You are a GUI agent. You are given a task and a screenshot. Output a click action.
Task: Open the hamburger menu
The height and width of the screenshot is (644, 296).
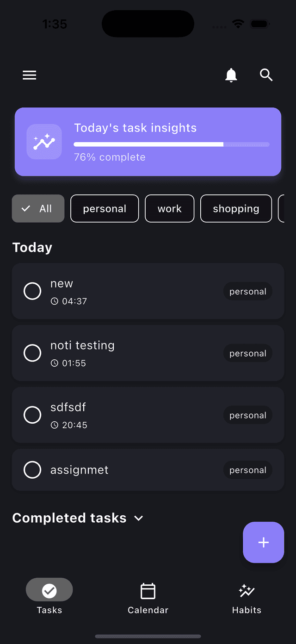coord(30,75)
